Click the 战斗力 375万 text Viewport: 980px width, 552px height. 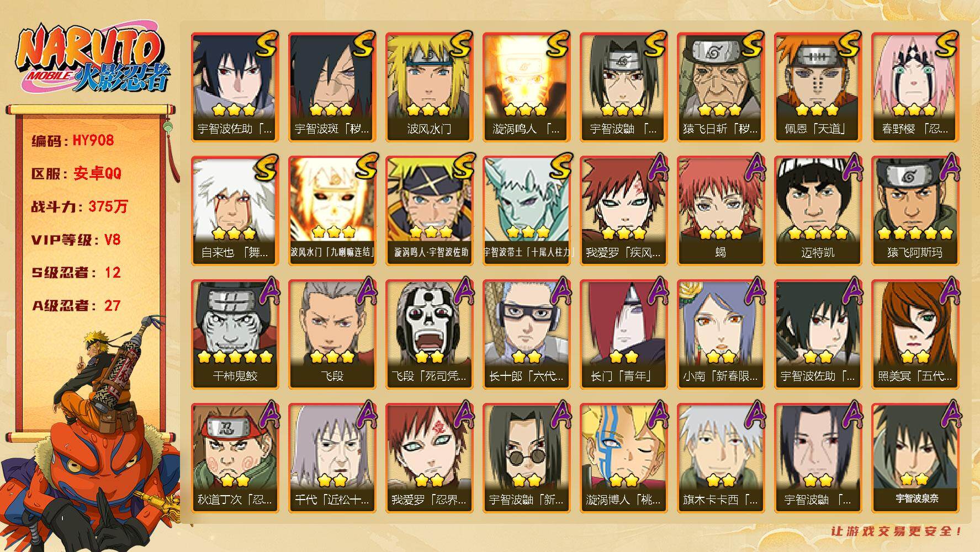point(80,206)
